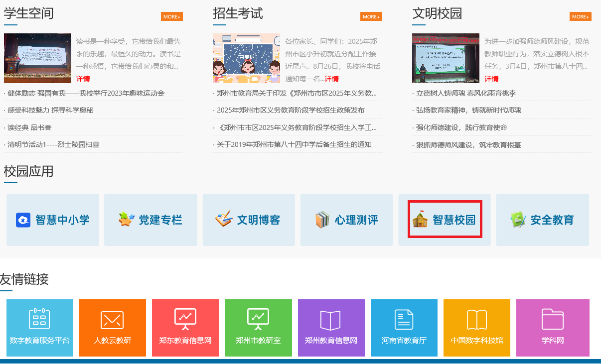Open the 读经典 品书香 article link

[x=29, y=127]
